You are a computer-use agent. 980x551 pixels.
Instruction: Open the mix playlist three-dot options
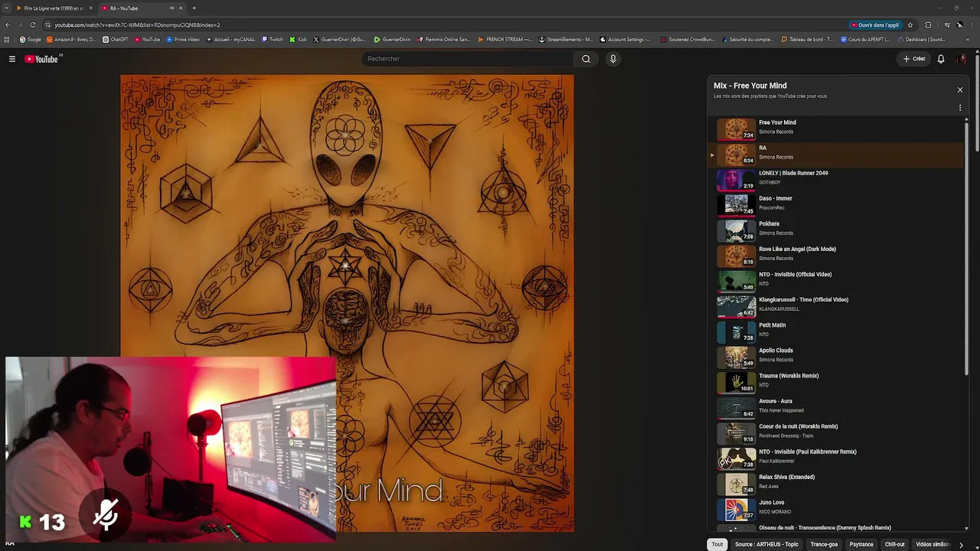click(960, 108)
